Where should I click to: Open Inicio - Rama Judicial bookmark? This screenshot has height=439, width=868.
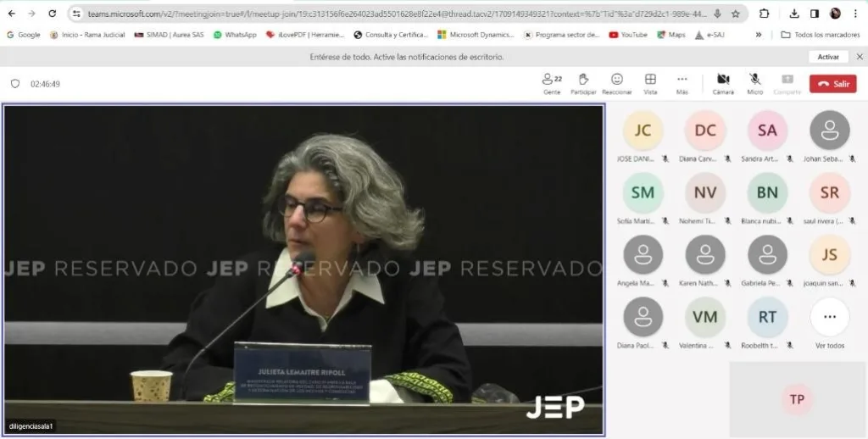point(87,34)
